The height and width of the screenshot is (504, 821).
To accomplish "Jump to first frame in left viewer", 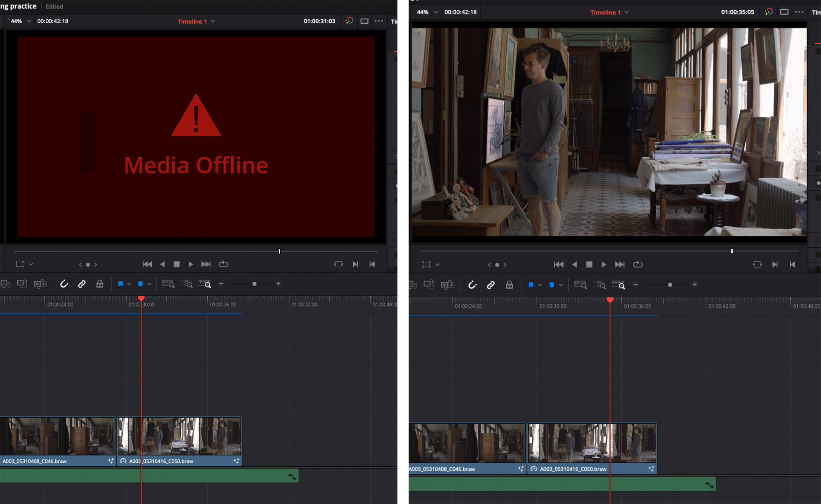I will point(147,264).
